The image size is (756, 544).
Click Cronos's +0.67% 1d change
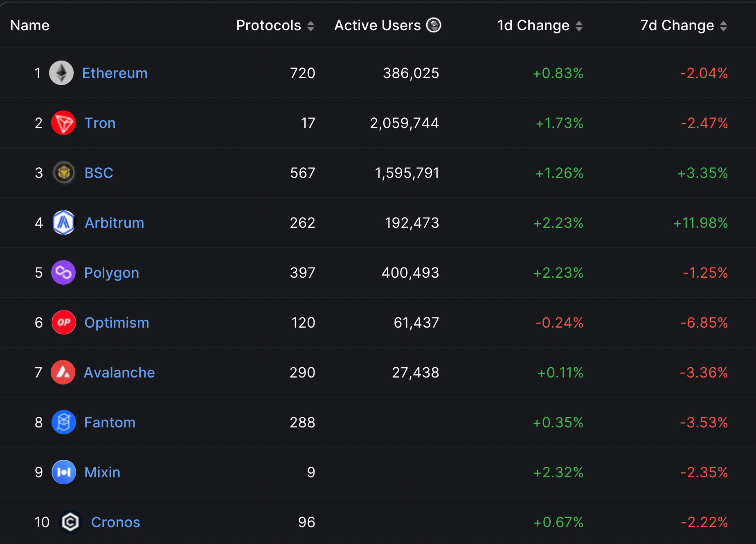coord(558,522)
